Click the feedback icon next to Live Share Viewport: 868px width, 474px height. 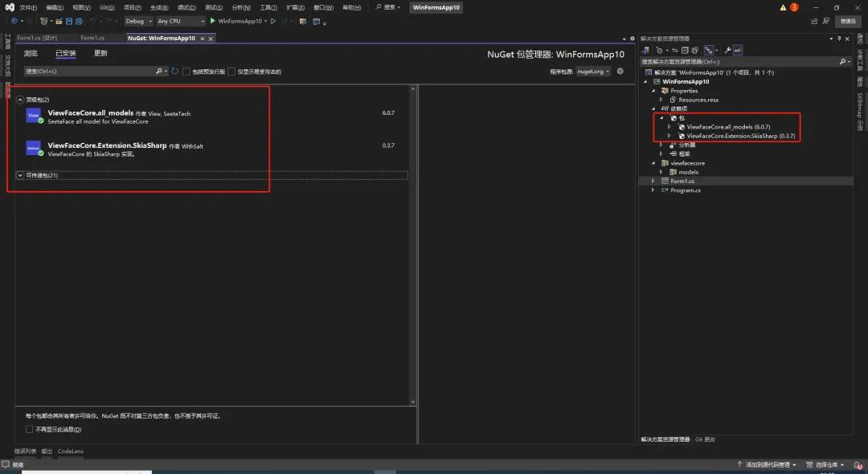tap(826, 21)
